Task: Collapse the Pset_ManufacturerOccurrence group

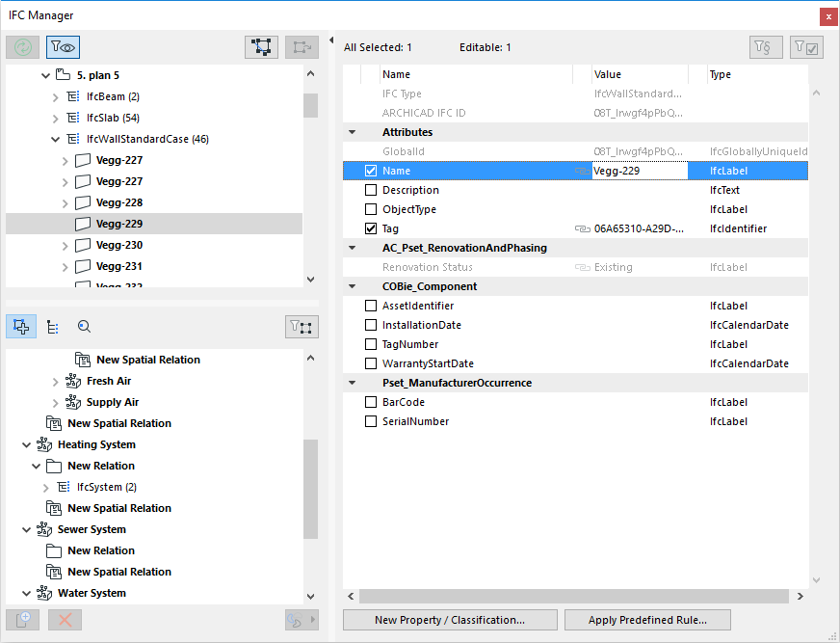Action: pos(352,383)
